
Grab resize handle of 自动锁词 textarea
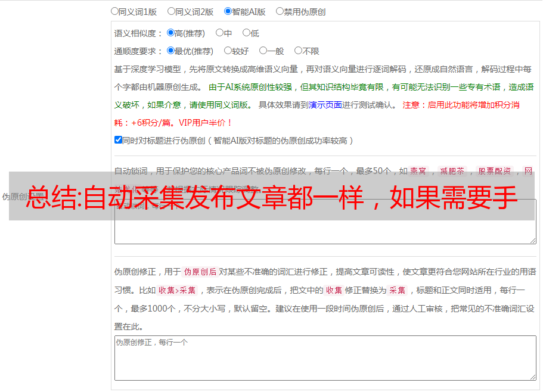(x=533, y=241)
